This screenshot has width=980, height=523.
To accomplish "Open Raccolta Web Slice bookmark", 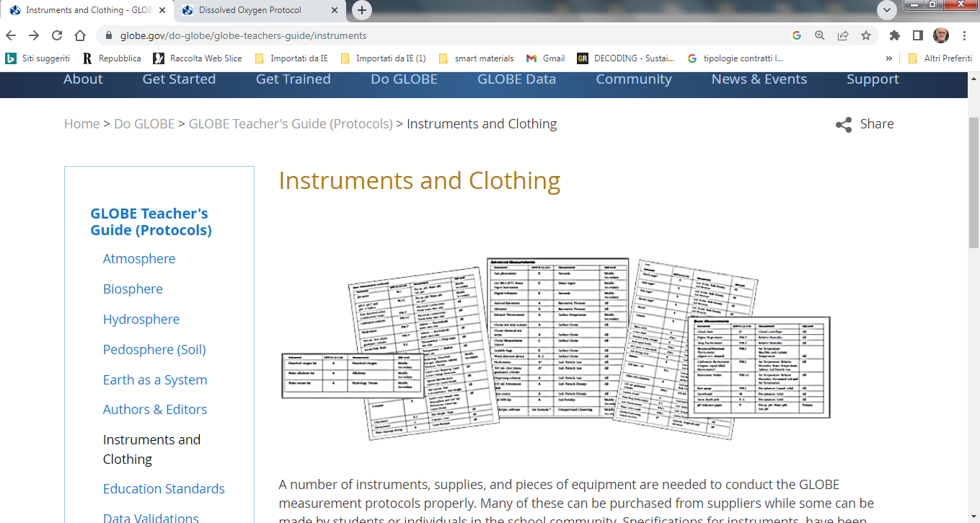I will (198, 58).
